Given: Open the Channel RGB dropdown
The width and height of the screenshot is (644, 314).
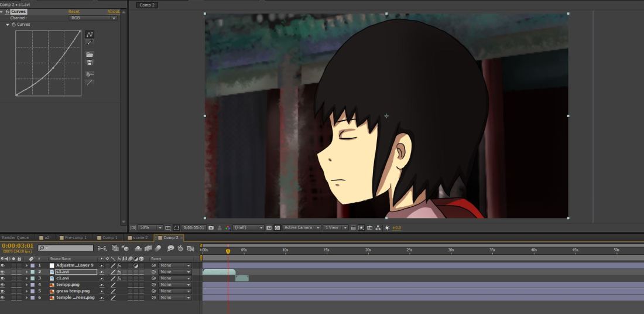Looking at the screenshot, I should (x=93, y=18).
